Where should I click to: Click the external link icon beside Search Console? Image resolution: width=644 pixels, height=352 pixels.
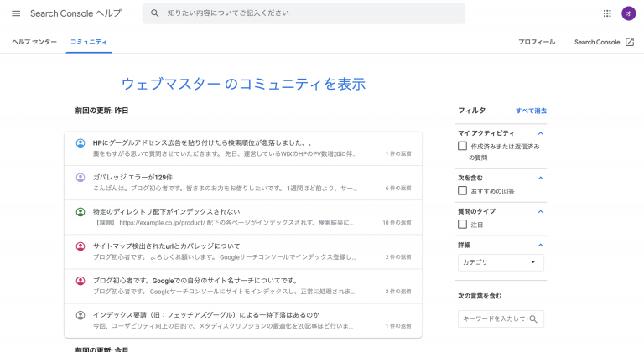point(630,42)
